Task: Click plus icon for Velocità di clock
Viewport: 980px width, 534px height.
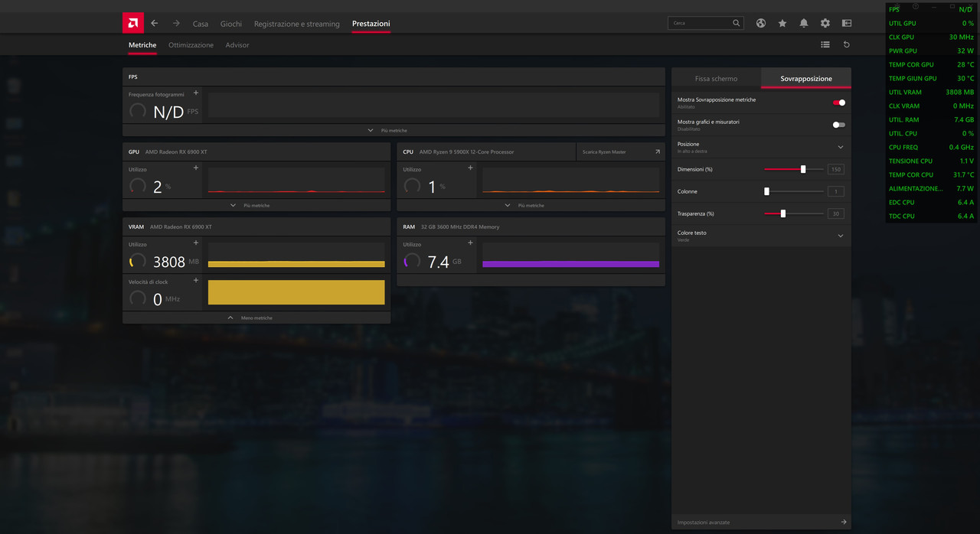Action: (195, 280)
